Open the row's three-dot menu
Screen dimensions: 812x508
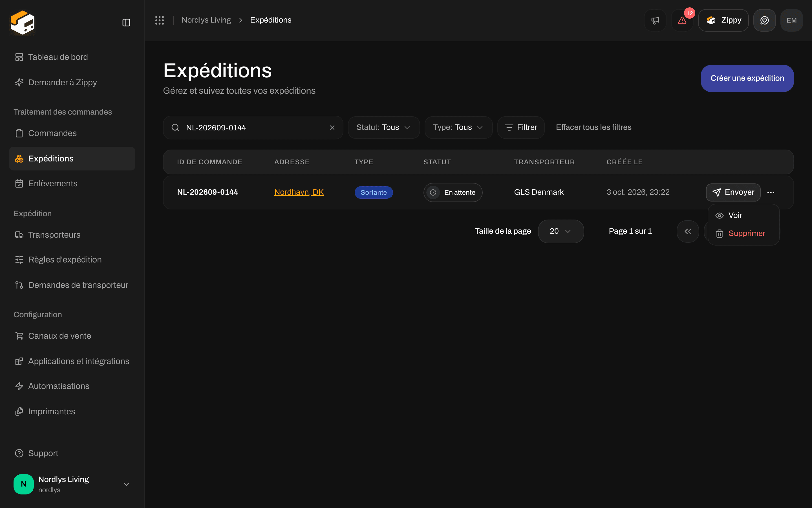click(771, 192)
